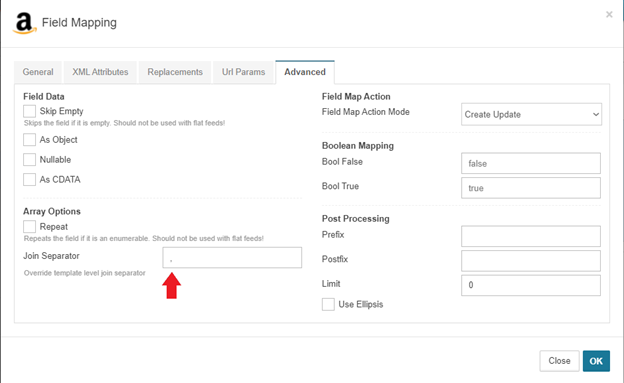Check the As CDATA option

tap(29, 180)
